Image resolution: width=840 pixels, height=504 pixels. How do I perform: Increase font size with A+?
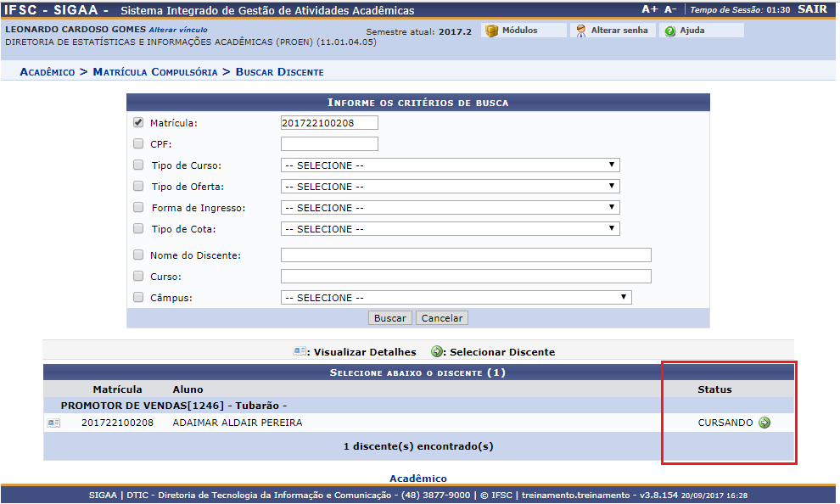(x=649, y=9)
